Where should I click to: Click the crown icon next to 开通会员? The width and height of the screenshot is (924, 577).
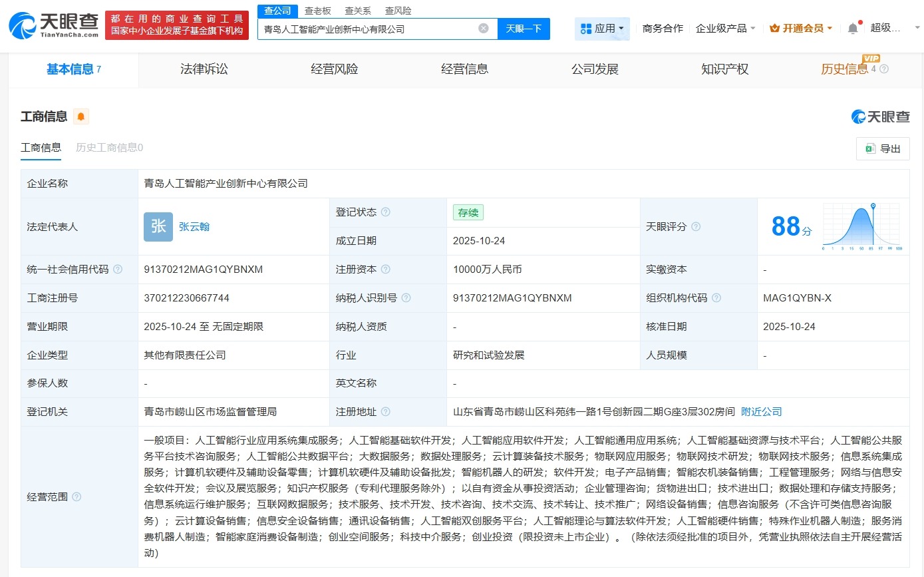pos(774,28)
